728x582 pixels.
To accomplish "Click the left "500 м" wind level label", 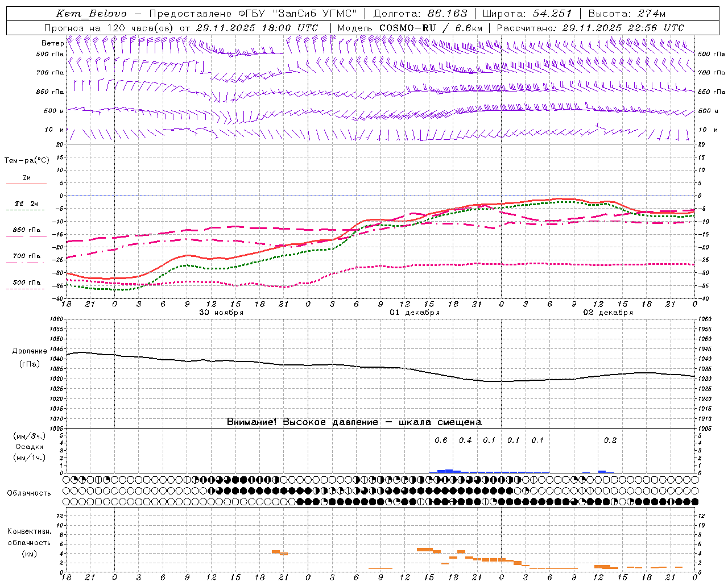I will tap(54, 111).
